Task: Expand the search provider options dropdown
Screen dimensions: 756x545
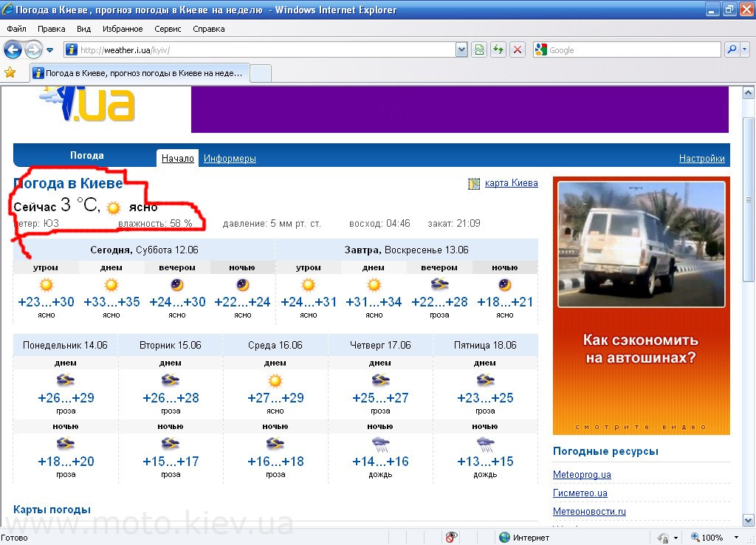Action: coord(745,50)
